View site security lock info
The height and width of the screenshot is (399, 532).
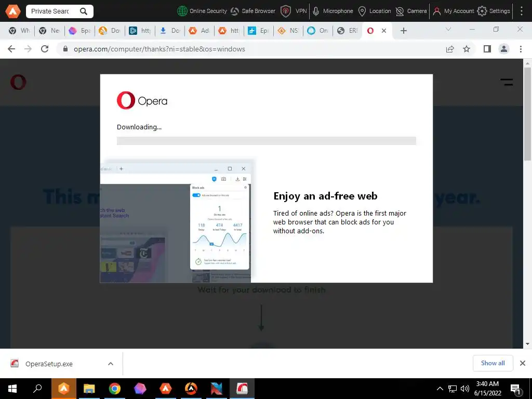pyautogui.click(x=65, y=49)
